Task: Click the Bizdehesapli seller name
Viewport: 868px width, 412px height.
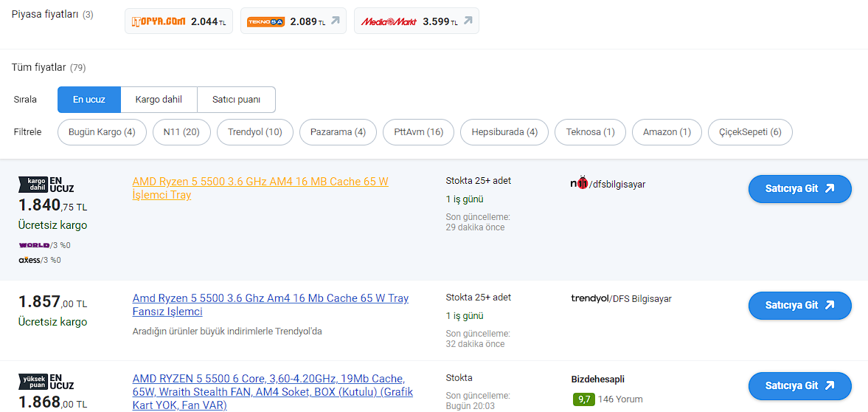Action: click(x=598, y=380)
